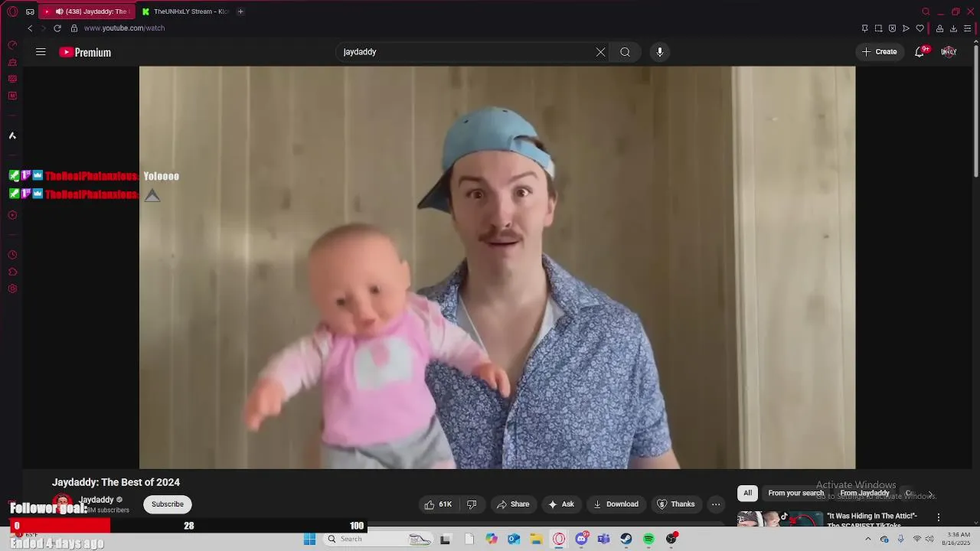Select From Jaydaddy chip
Viewport: 980px width, 551px height.
(x=865, y=493)
